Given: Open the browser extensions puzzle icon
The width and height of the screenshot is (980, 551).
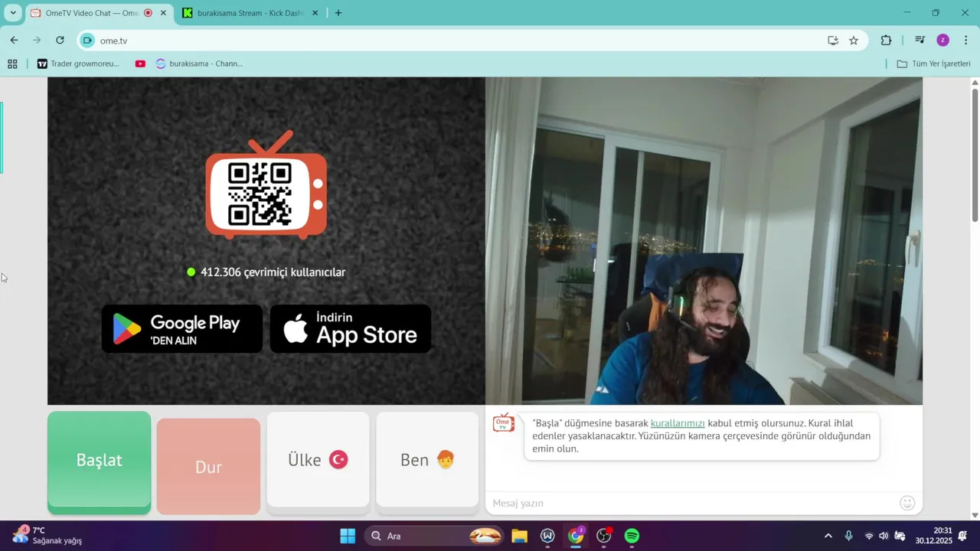Looking at the screenshot, I should pos(887,41).
